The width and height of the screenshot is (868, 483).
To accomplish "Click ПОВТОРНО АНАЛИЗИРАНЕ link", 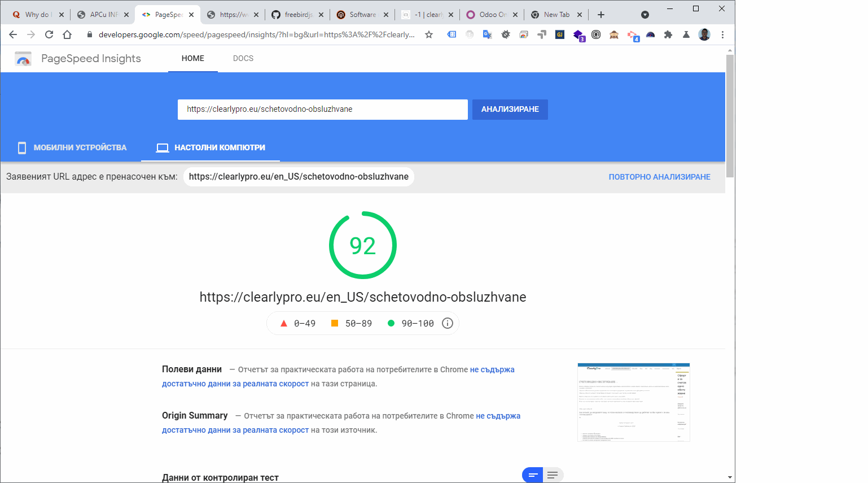I will click(660, 177).
